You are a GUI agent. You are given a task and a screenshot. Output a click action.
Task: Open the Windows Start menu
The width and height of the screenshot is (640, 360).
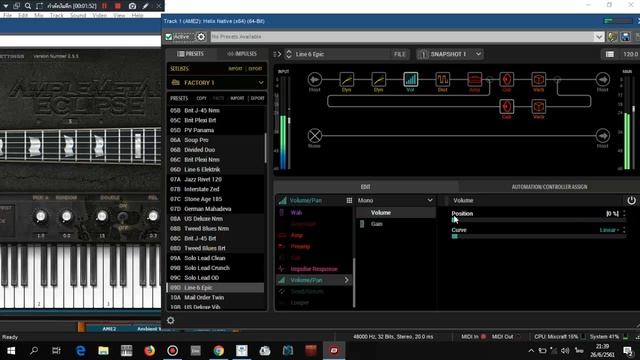(x=11, y=351)
